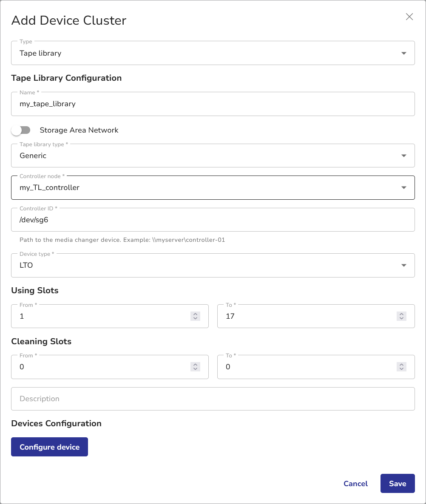The image size is (426, 504).
Task: Expand the Tape library type dropdown
Action: click(x=213, y=156)
